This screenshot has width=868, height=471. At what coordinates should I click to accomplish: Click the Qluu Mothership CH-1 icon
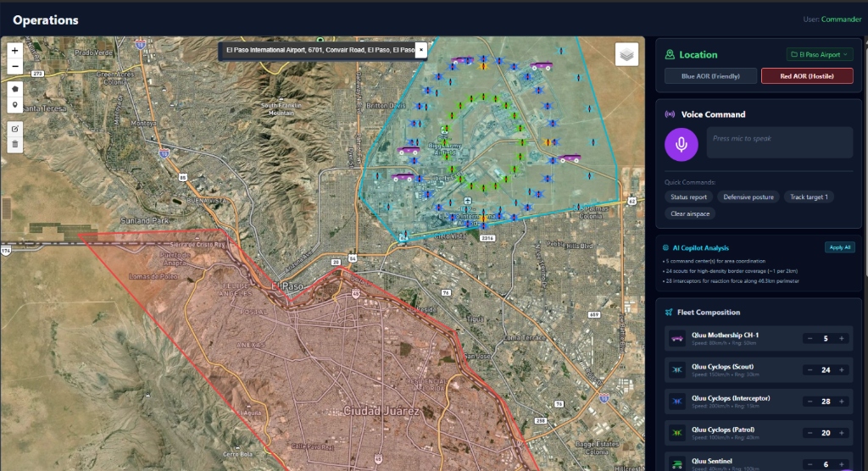click(x=677, y=338)
